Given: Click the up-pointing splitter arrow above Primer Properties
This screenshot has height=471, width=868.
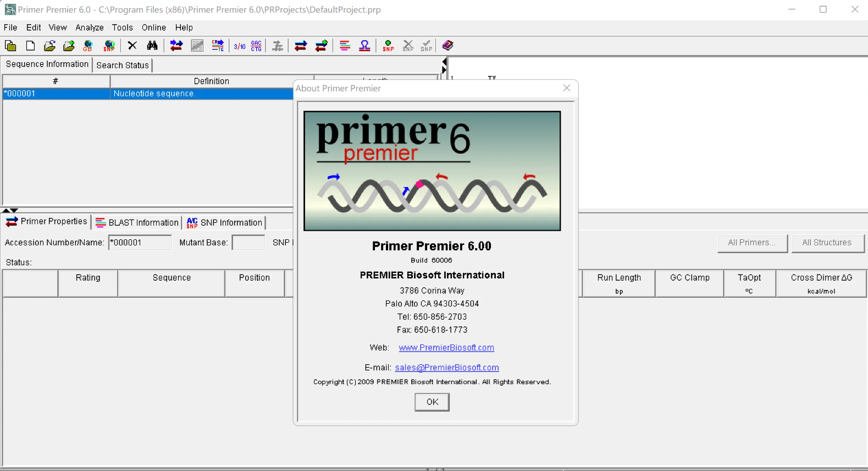Looking at the screenshot, I should (x=5, y=210).
